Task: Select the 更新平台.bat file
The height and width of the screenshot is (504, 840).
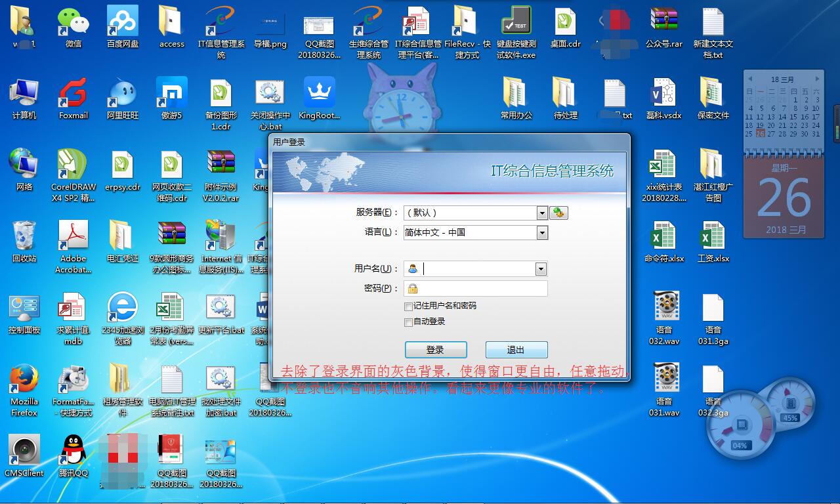Action: point(221,314)
